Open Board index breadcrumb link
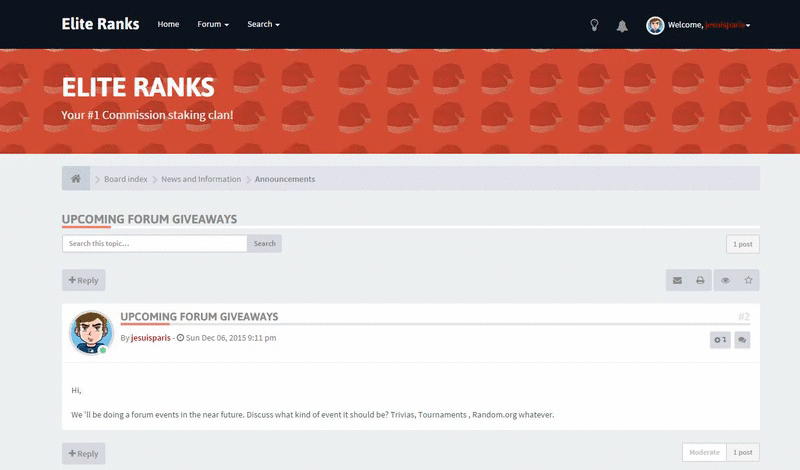 point(126,179)
